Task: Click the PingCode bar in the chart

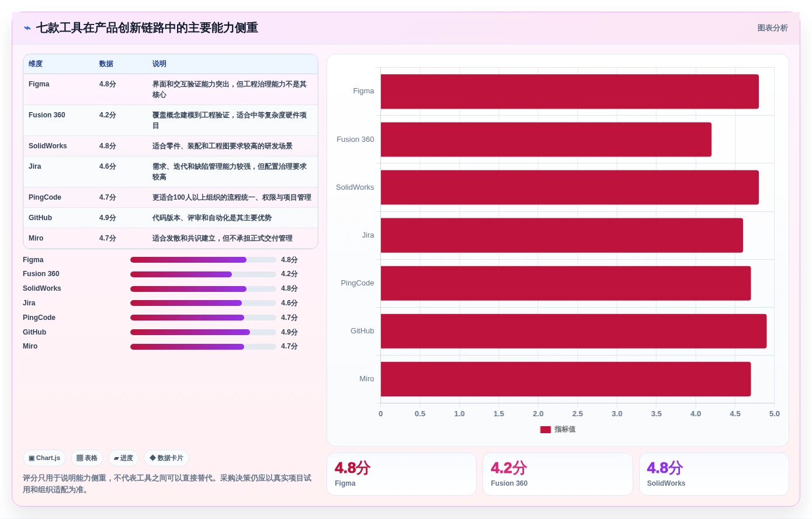Action: 565,283
